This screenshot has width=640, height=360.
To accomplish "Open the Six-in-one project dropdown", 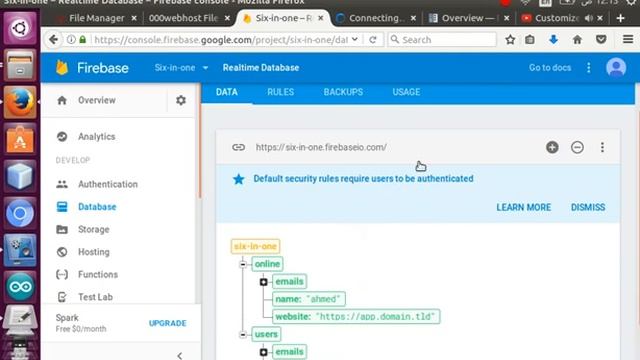I will pos(181,68).
